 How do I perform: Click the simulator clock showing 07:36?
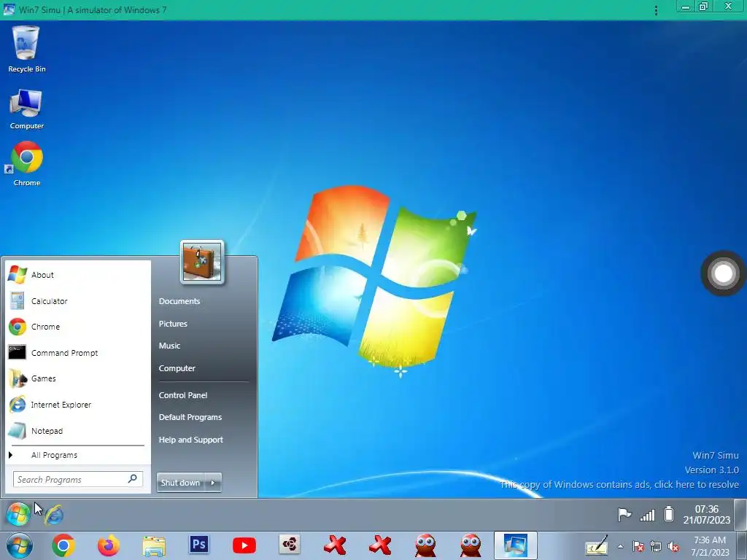pyautogui.click(x=706, y=514)
